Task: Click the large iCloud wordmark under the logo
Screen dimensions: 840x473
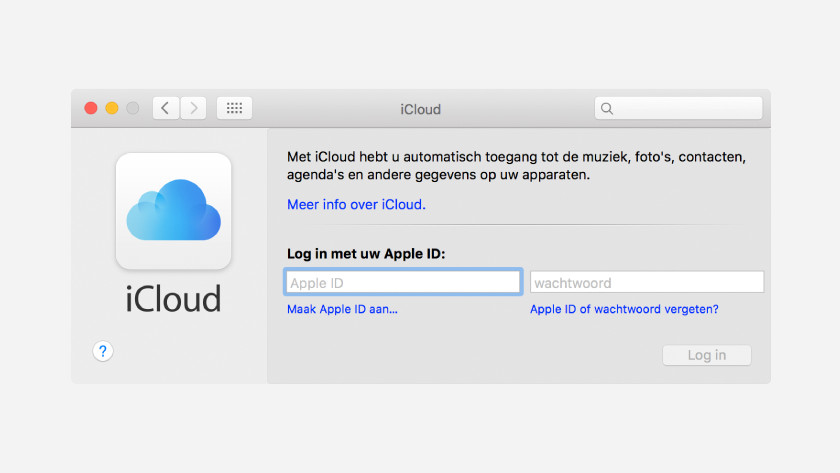Action: coord(173,299)
